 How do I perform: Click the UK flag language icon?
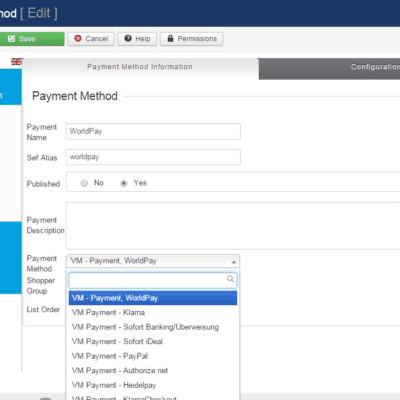point(16,62)
